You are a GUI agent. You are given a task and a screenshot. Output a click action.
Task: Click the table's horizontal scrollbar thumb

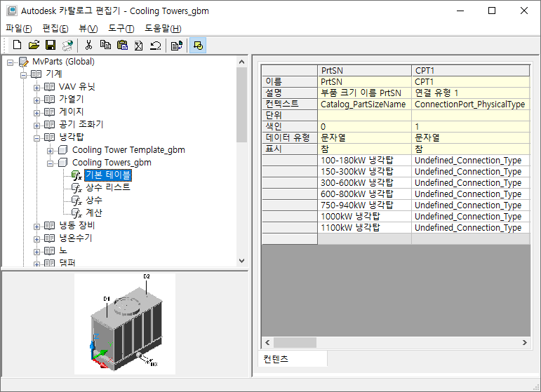[x=295, y=342]
